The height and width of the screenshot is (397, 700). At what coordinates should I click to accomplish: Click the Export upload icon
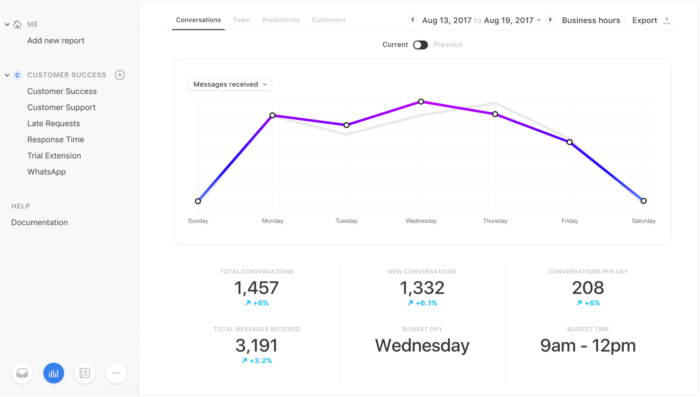point(667,20)
